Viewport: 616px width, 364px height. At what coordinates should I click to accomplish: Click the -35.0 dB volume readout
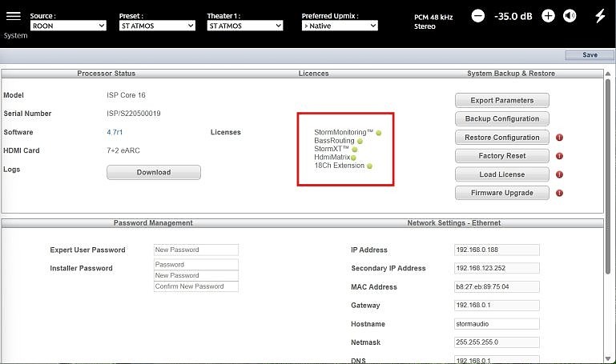tap(513, 16)
